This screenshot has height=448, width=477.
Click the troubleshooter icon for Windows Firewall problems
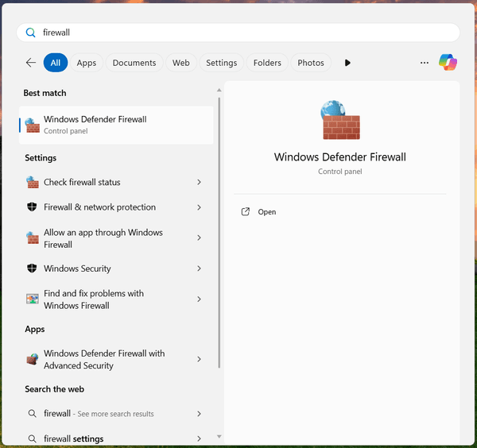tap(32, 299)
